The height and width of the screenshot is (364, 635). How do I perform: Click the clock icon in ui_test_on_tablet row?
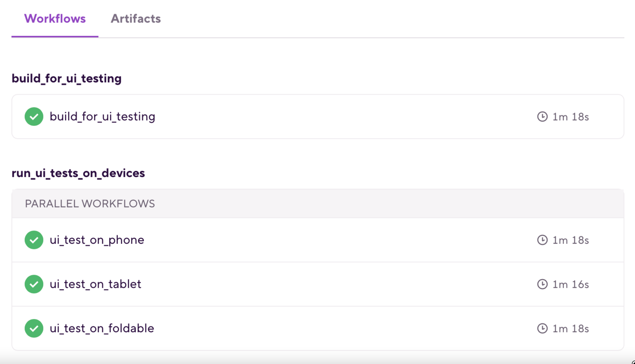pos(542,284)
